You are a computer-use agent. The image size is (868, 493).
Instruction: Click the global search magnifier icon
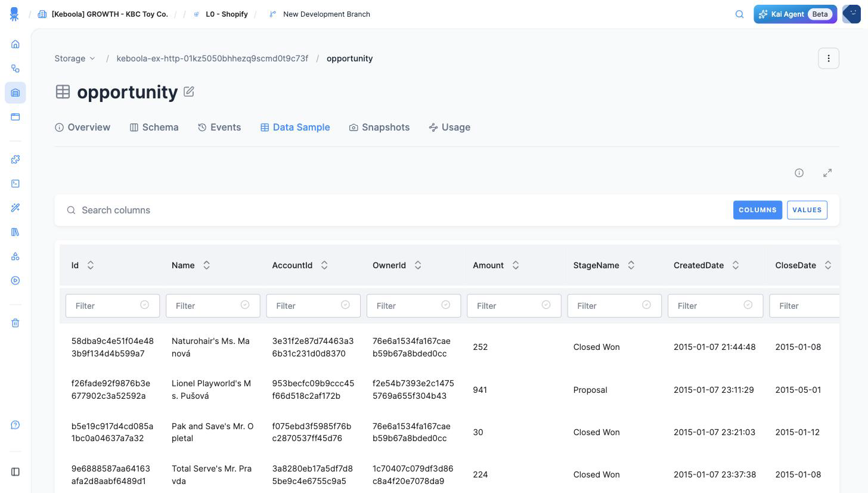pyautogui.click(x=739, y=14)
